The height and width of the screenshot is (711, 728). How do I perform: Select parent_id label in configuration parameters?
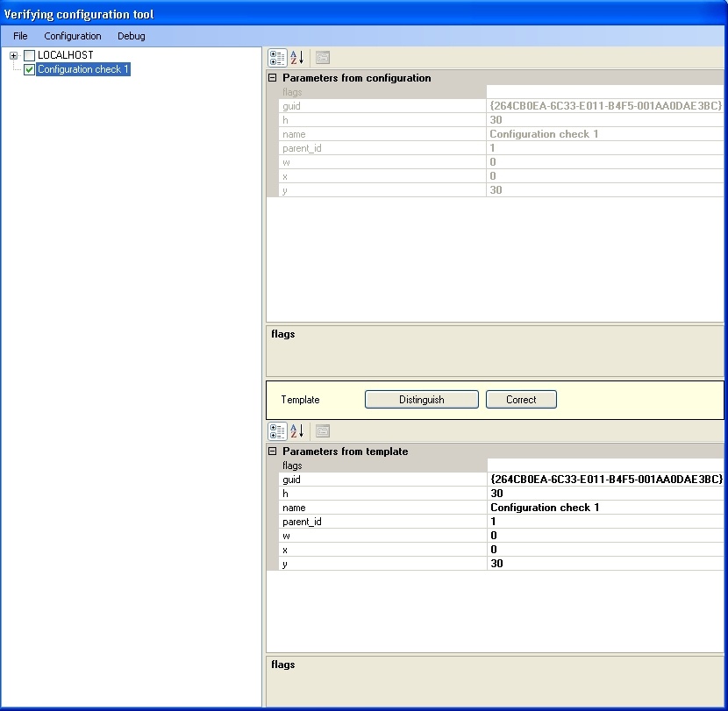point(382,148)
